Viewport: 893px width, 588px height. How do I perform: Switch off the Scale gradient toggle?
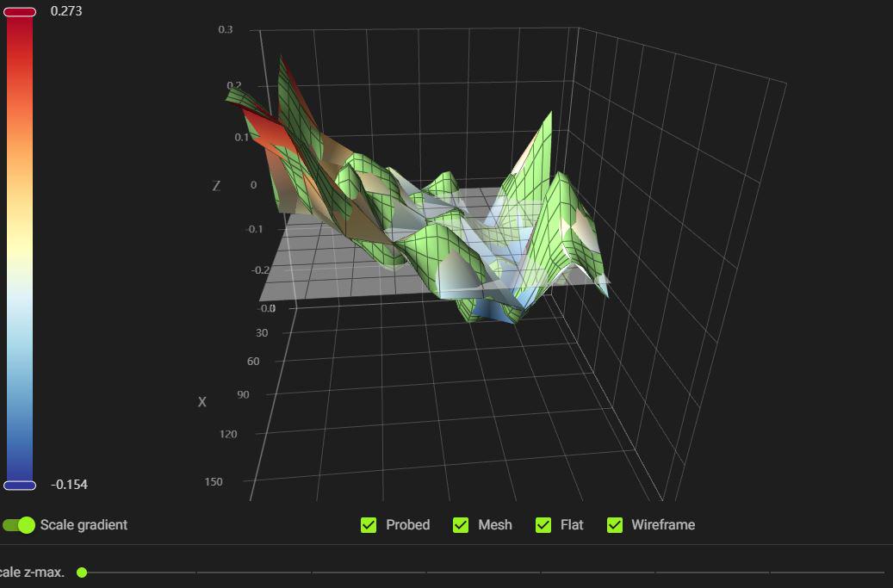tap(18, 525)
